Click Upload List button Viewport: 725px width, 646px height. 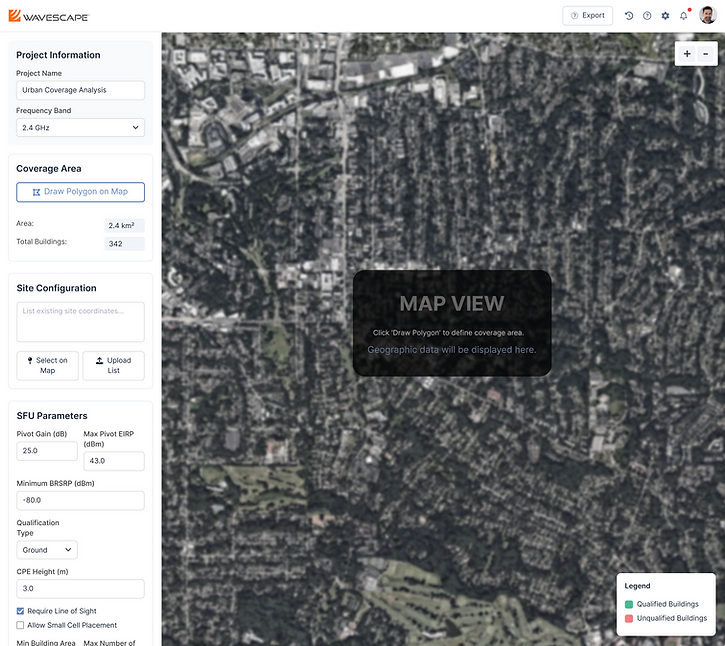[114, 365]
